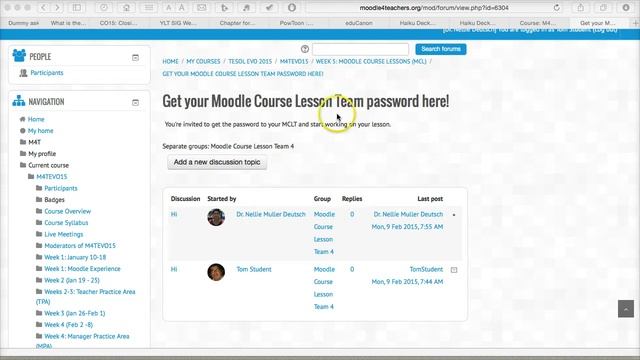Click the mail envelope toolbar icon
The width and height of the screenshot is (640, 360).
click(x=202, y=8)
